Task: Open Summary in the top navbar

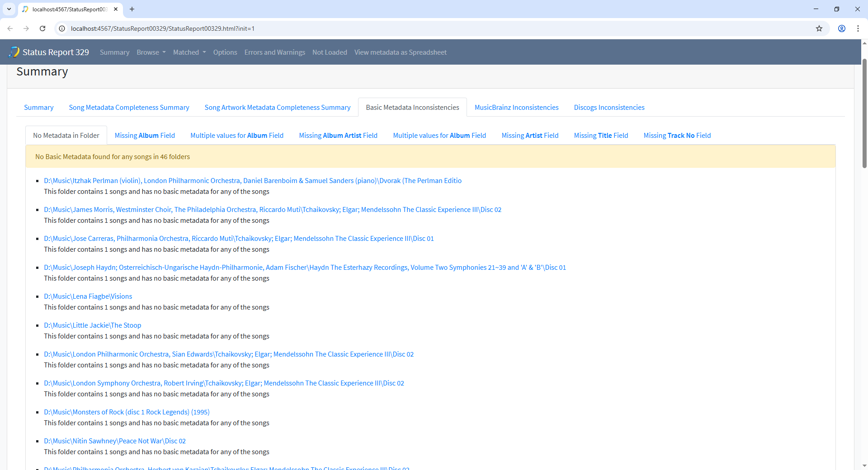Action: coord(114,52)
